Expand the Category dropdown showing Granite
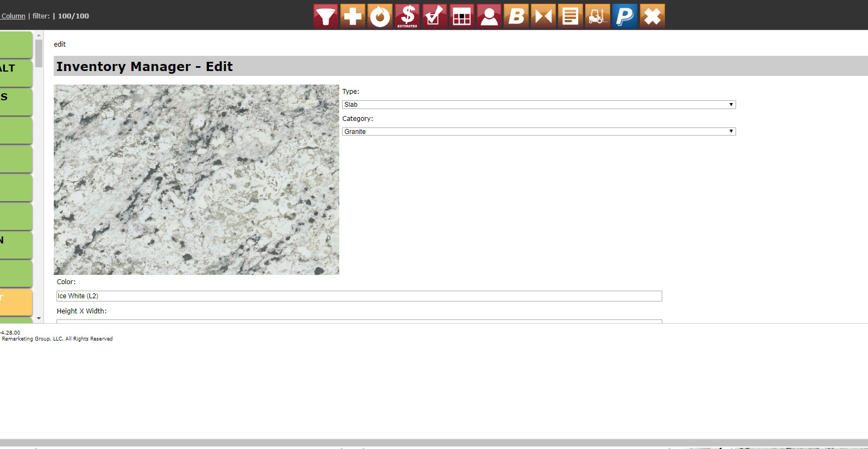This screenshot has width=868, height=449. pos(538,132)
